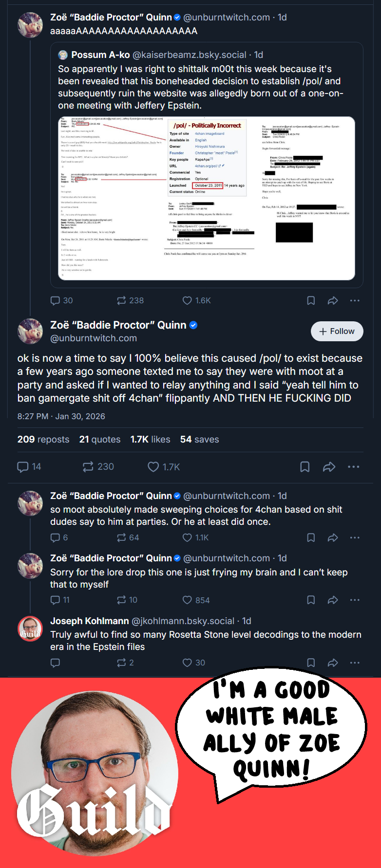Follow Zoë Quinn's account

point(337,331)
